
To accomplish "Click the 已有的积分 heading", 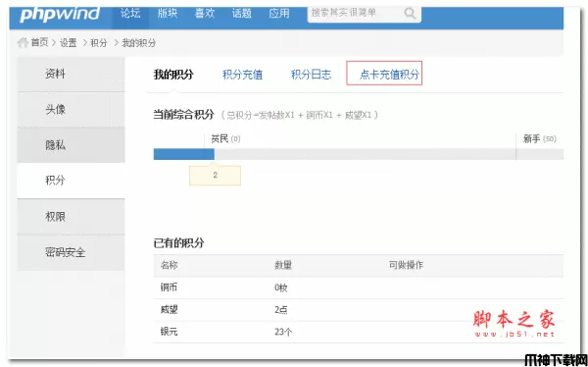I will [x=178, y=243].
